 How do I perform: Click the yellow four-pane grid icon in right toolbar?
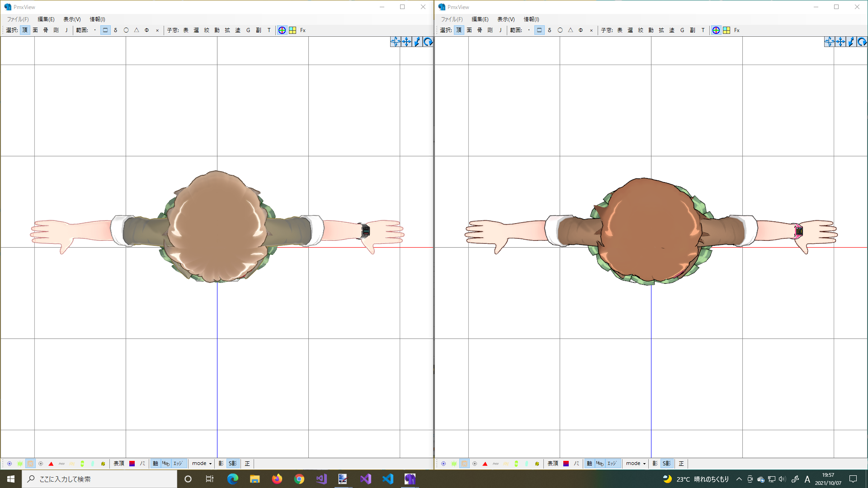click(726, 30)
